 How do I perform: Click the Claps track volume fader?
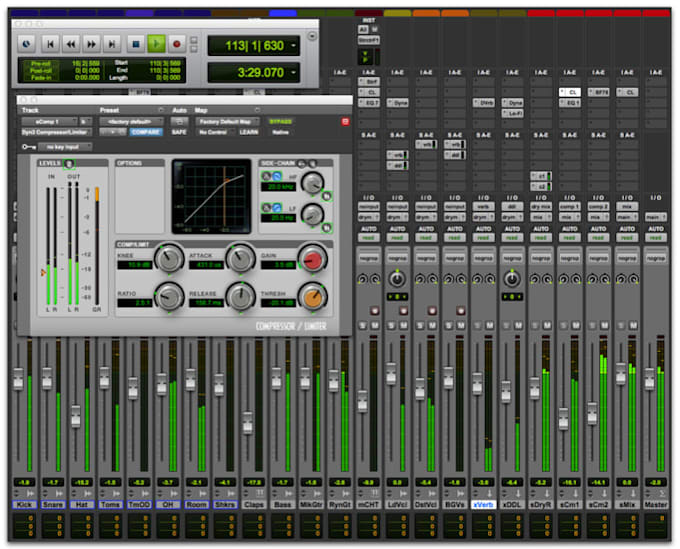[x=248, y=423]
